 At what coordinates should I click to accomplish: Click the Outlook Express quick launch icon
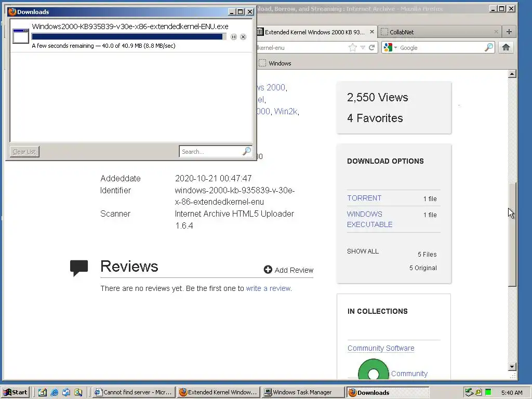(x=66, y=392)
